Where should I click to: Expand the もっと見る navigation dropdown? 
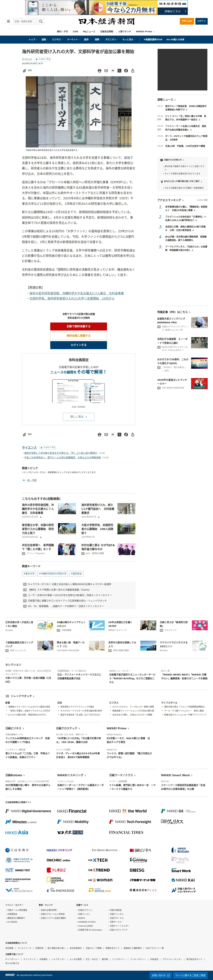coord(129,40)
